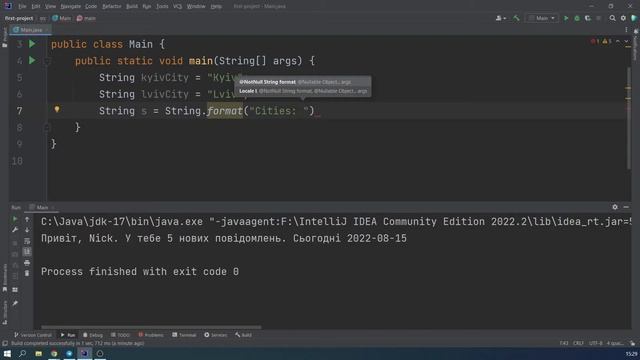Open the Problems tool window
This screenshot has width=640, height=360.
pyautogui.click(x=151, y=335)
